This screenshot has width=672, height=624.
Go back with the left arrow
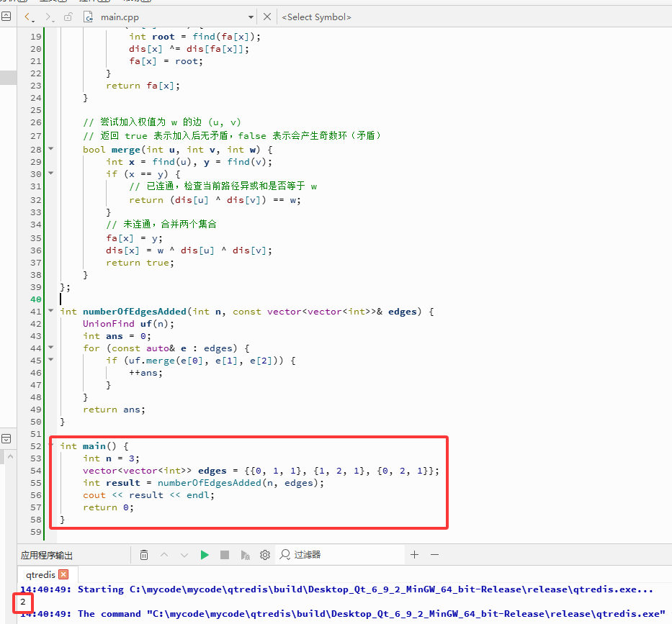click(27, 17)
